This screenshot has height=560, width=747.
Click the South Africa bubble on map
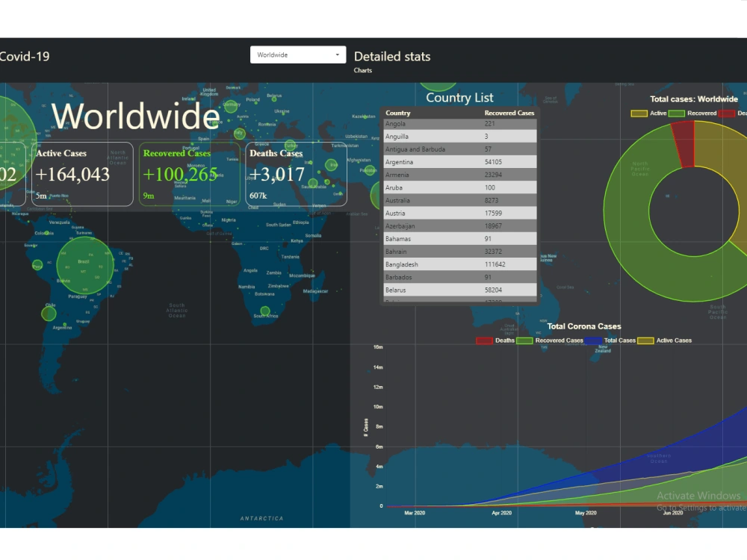(x=265, y=311)
